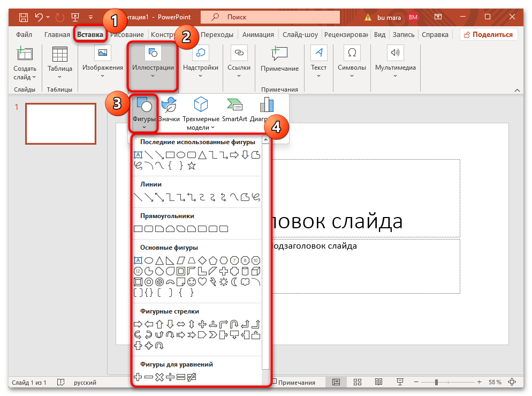Image resolution: width=532 pixels, height=396 pixels.
Task: Click zoom in plus button
Action: [479, 382]
